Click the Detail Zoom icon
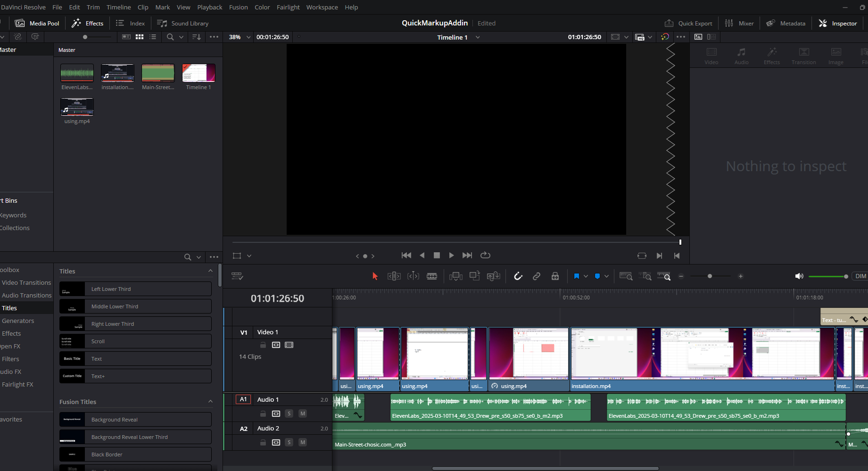The height and width of the screenshot is (471, 868). [645, 276]
